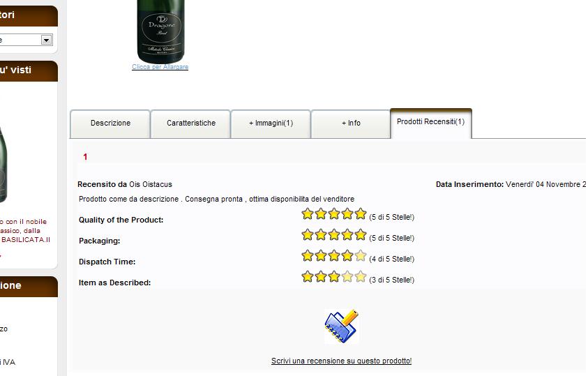Open the Descrizione tab
This screenshot has width=588, height=376.
pyautogui.click(x=110, y=123)
